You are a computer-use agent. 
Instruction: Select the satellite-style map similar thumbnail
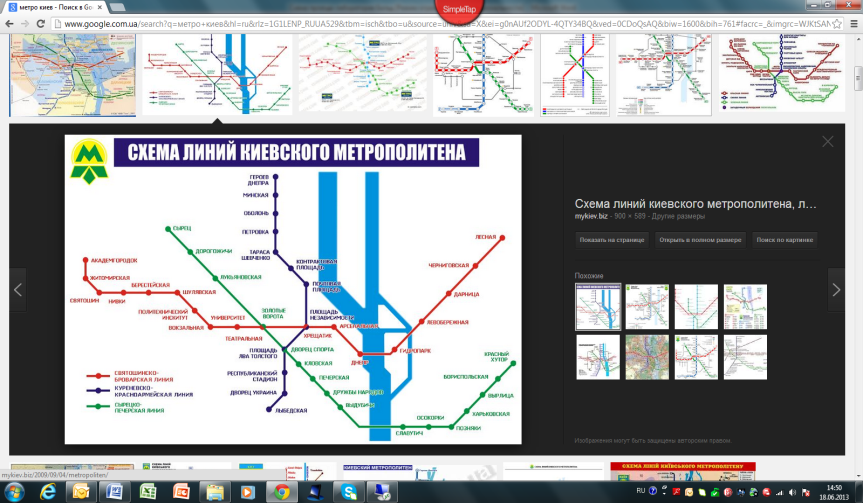coord(647,357)
